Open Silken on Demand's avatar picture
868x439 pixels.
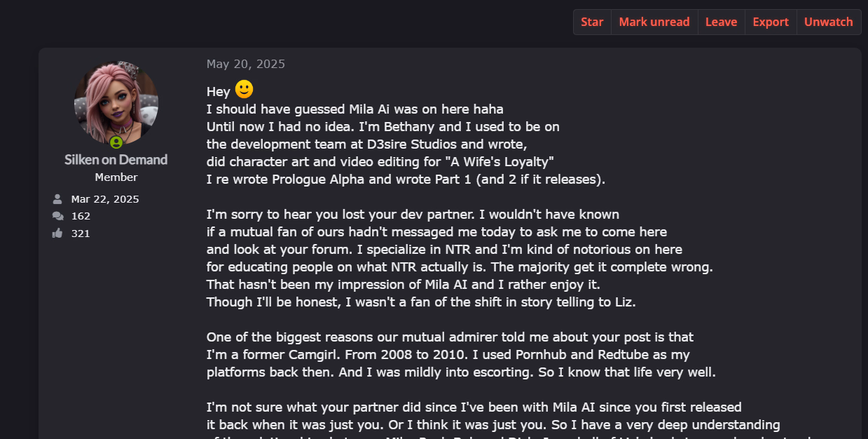click(116, 102)
